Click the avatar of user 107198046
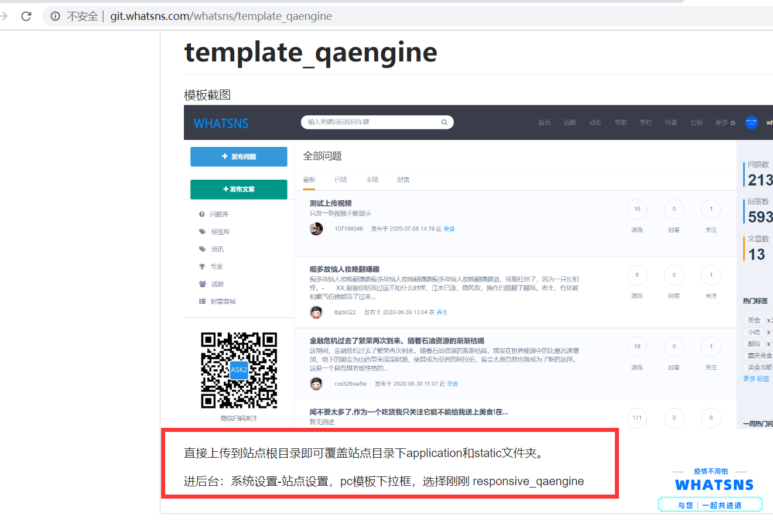 pos(316,229)
